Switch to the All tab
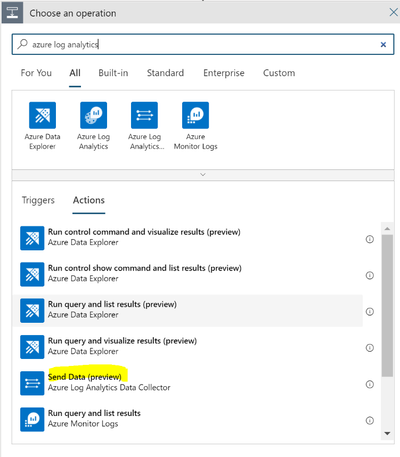 [75, 73]
